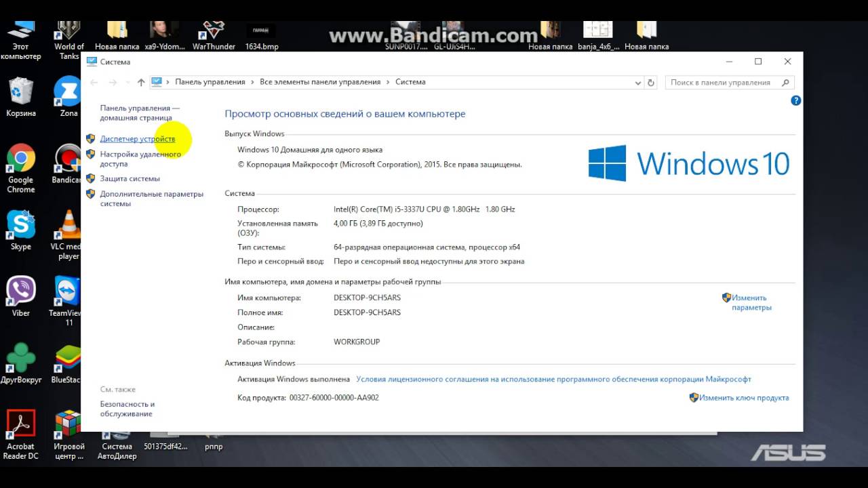Click WORKGROUP value text

[357, 342]
